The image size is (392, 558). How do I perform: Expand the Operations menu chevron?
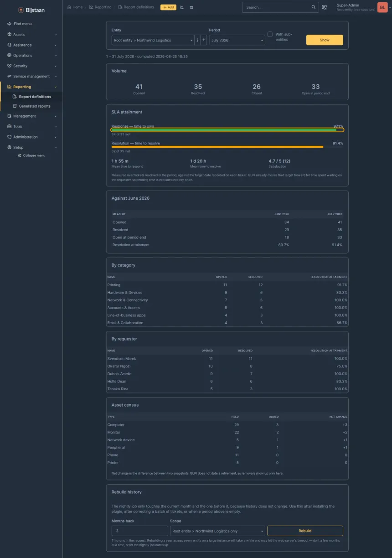coord(56,55)
